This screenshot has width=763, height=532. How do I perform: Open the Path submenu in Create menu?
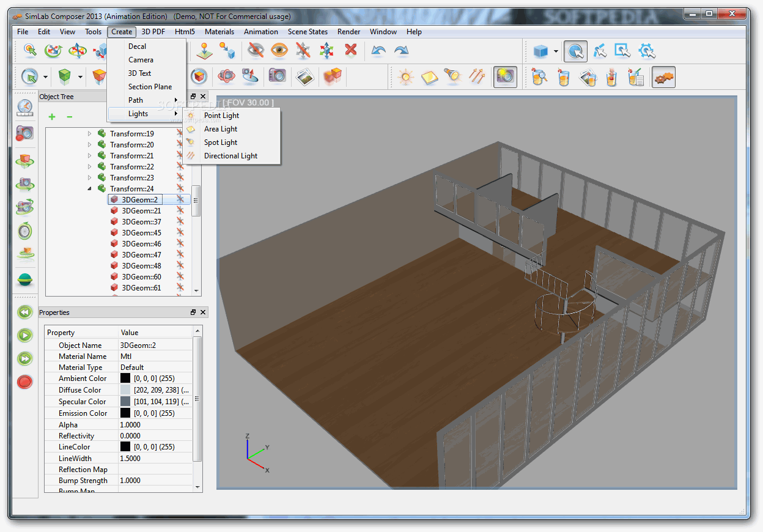(x=147, y=100)
